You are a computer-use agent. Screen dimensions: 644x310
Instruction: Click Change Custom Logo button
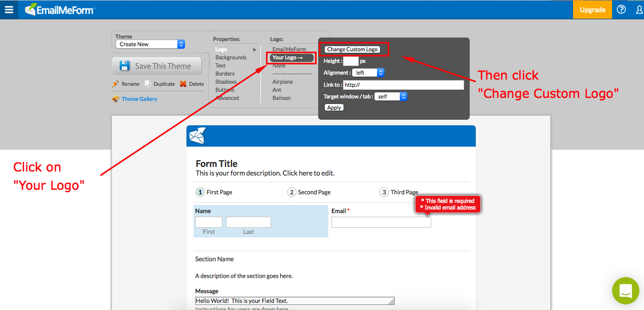pyautogui.click(x=352, y=50)
